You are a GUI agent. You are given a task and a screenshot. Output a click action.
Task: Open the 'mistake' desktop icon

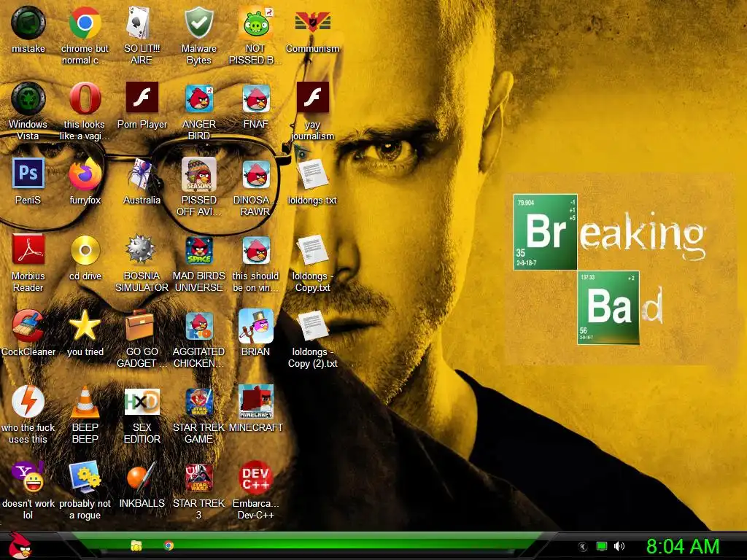(x=28, y=23)
